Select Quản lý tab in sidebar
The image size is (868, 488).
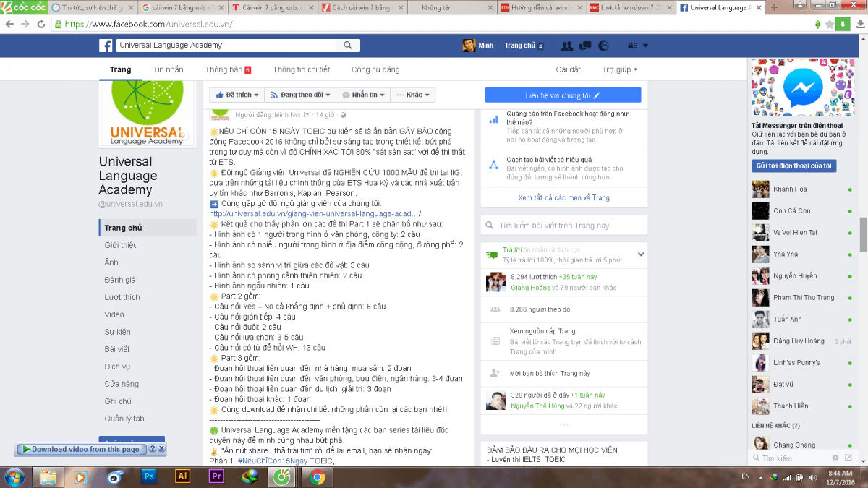(x=124, y=419)
